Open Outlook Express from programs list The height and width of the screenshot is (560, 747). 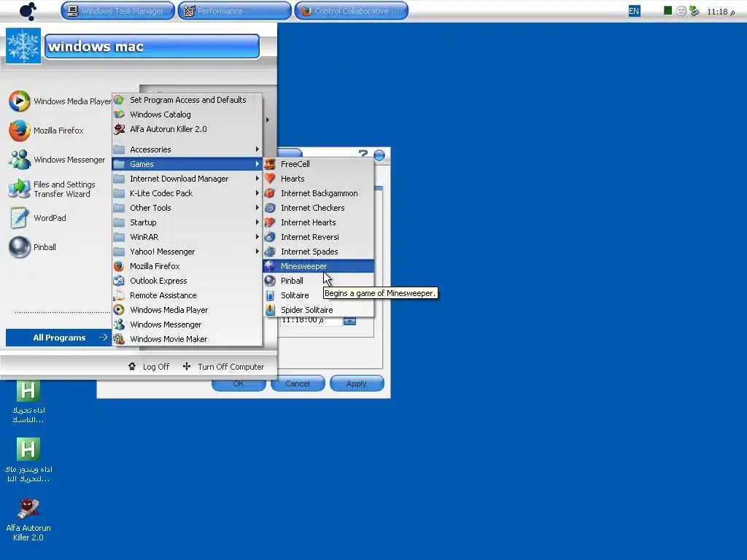click(x=187, y=281)
